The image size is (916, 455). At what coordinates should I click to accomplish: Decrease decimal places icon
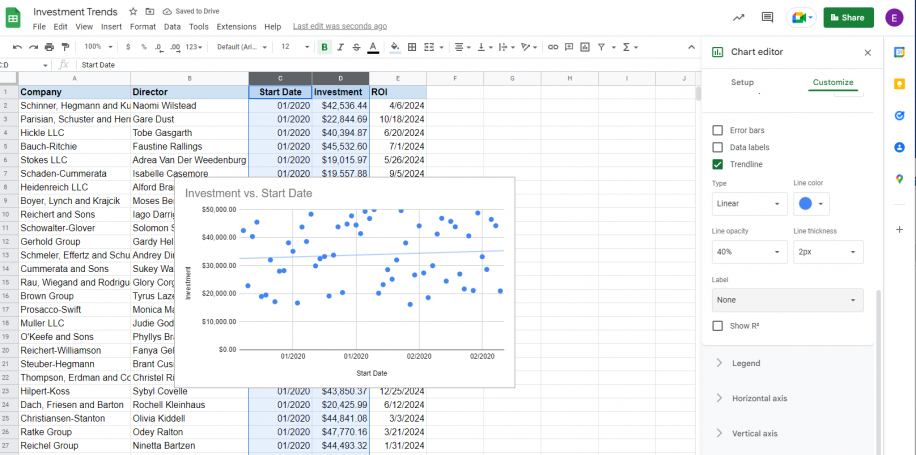[158, 47]
